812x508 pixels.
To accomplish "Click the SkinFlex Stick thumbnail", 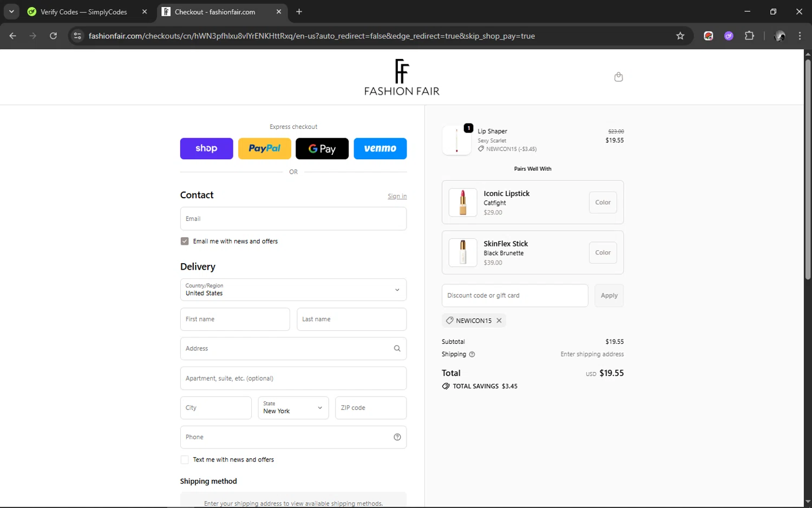I will pyautogui.click(x=463, y=253).
